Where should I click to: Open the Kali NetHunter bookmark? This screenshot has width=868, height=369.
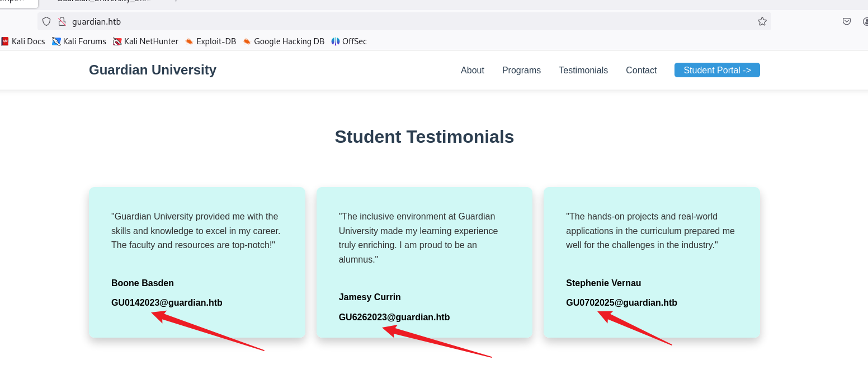(x=145, y=41)
